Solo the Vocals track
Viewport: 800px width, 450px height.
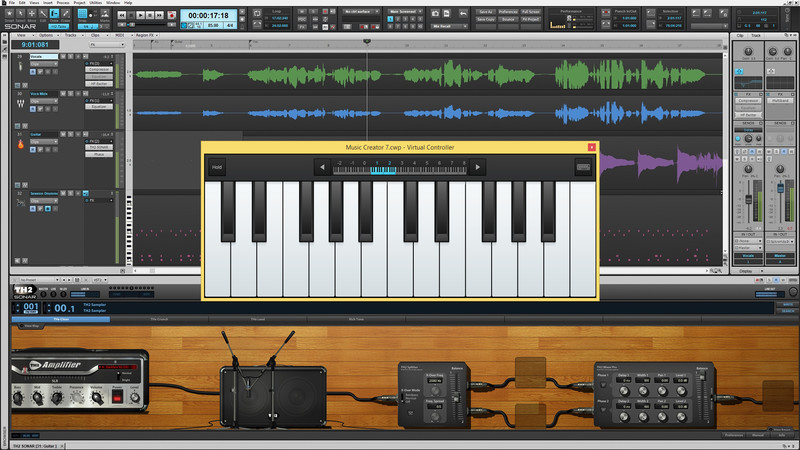(x=70, y=57)
